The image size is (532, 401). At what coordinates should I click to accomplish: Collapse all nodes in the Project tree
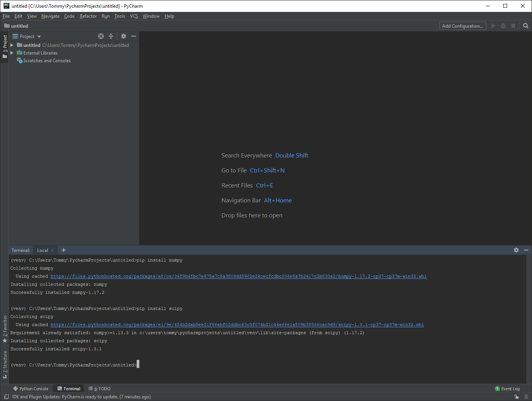(111, 36)
